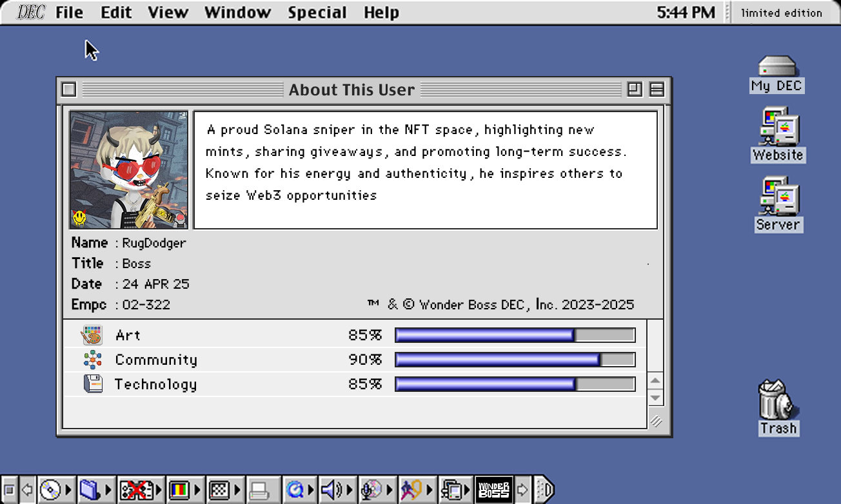Viewport: 841px width, 504px height.
Task: Open the My DEC drive icon
Action: (x=777, y=67)
